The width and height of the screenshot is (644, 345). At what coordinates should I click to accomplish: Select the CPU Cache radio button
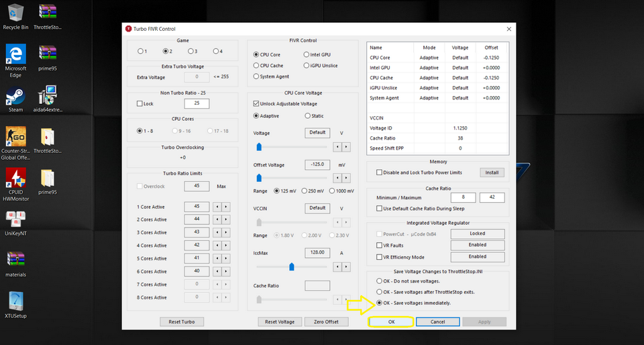pos(256,66)
